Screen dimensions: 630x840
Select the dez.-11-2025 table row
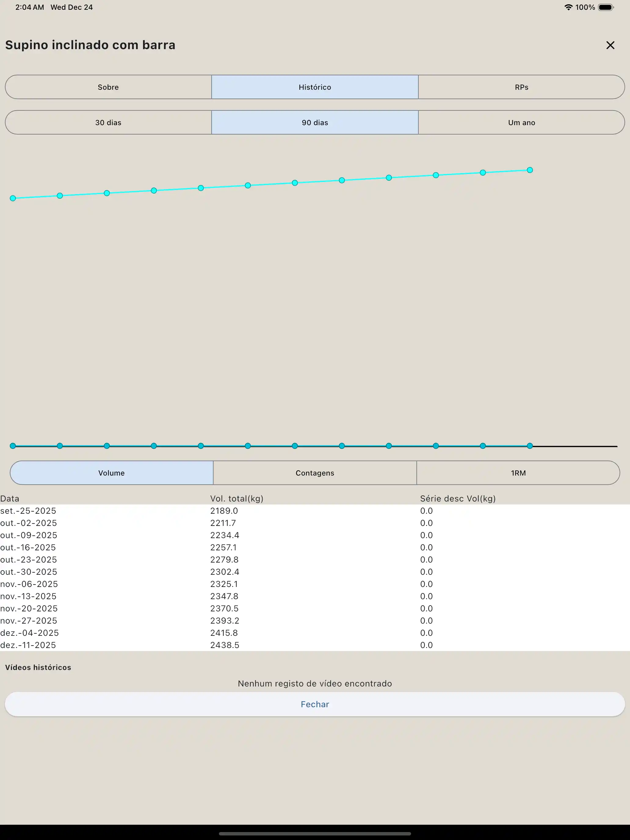point(28,645)
